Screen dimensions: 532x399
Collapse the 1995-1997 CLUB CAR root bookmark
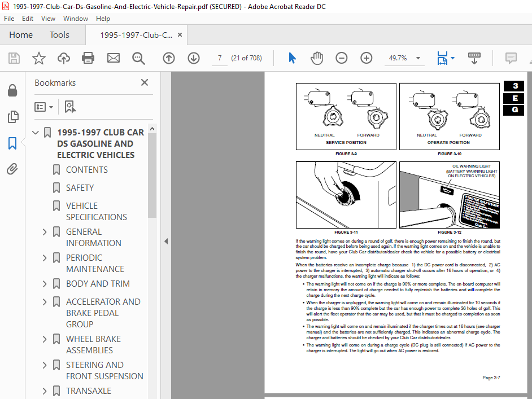pos(35,133)
